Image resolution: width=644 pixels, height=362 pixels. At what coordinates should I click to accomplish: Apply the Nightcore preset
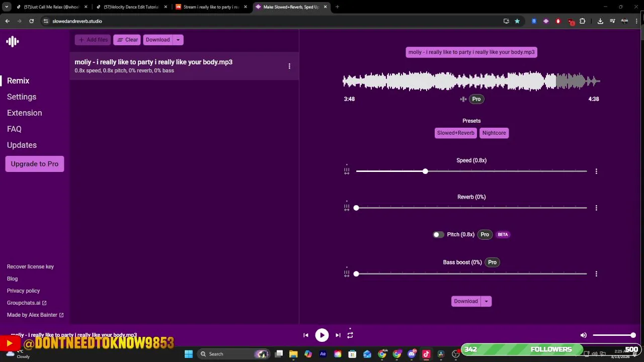pos(494,133)
